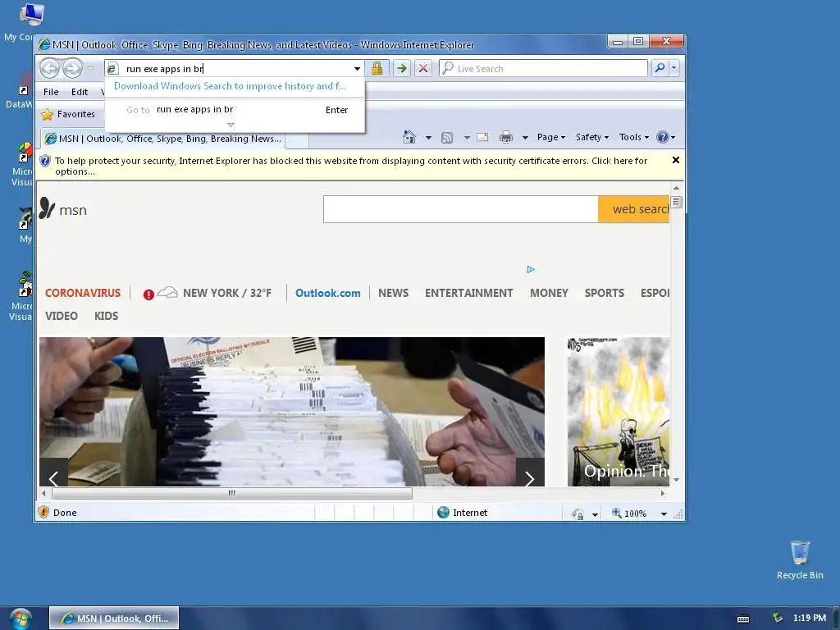Click the red weather alert icon
This screenshot has height=630, width=840.
148,294
